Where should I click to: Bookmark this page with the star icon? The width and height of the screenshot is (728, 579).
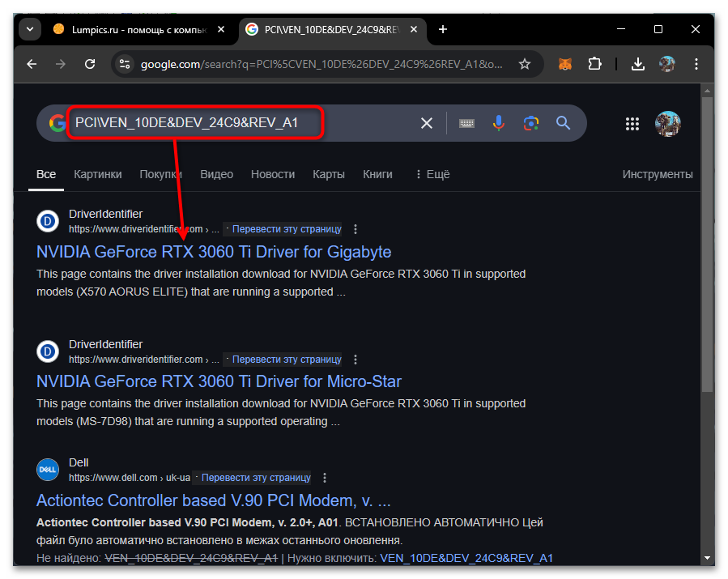click(x=525, y=64)
